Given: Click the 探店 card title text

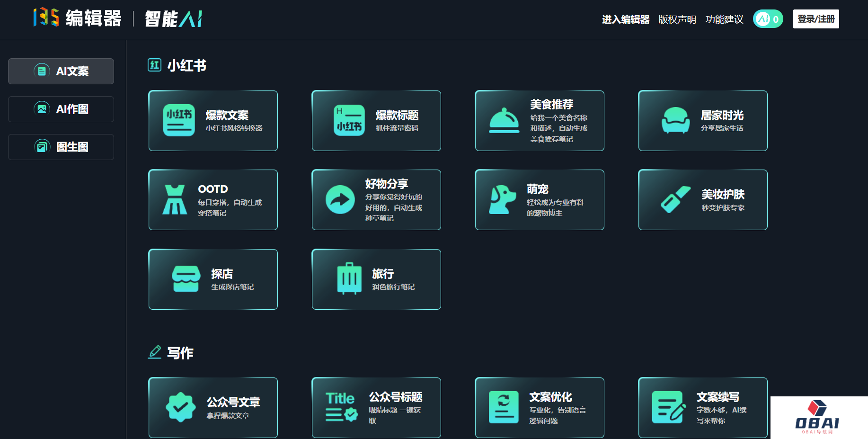Looking at the screenshot, I should pyautogui.click(x=222, y=274).
